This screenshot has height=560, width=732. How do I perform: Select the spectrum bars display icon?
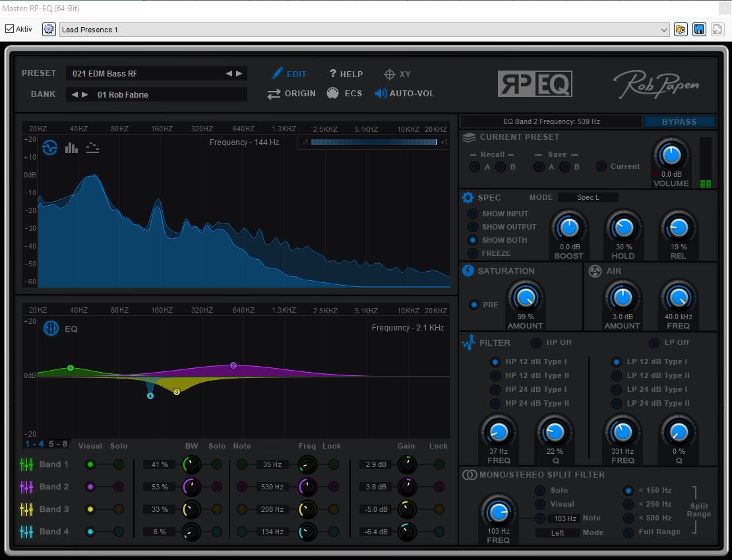click(x=71, y=148)
